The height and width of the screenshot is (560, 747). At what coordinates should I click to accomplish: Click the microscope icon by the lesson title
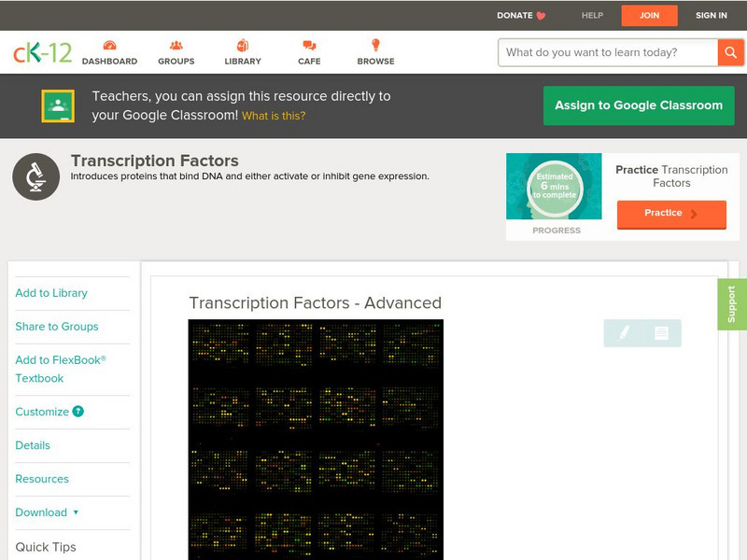[35, 175]
